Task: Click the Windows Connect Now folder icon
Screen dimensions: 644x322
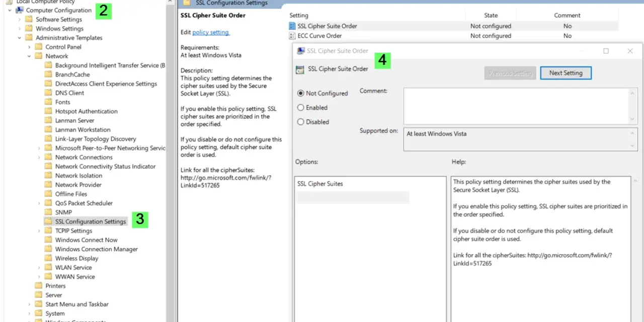Action: click(48, 240)
